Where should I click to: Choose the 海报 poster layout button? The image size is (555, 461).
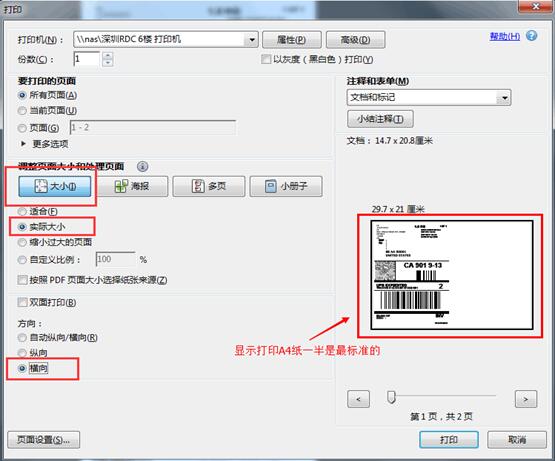click(132, 186)
